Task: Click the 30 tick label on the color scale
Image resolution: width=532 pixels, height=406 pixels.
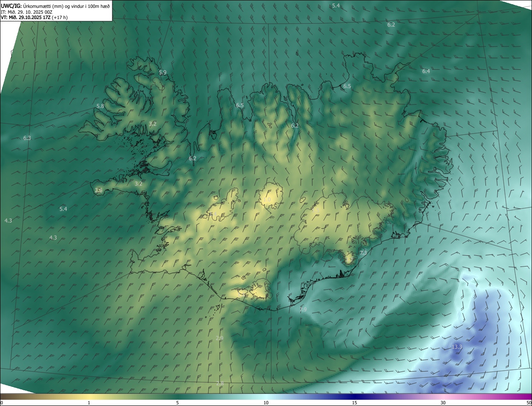Action: [x=443, y=403]
